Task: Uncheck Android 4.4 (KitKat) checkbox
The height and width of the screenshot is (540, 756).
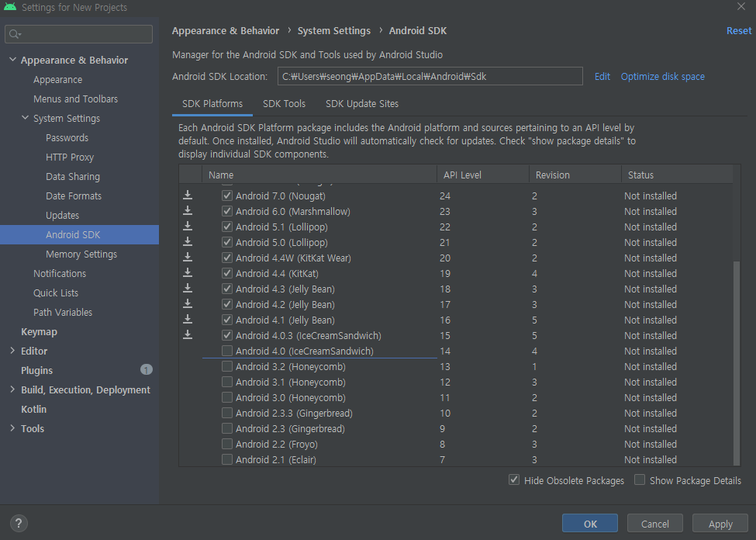Action: [227, 272]
